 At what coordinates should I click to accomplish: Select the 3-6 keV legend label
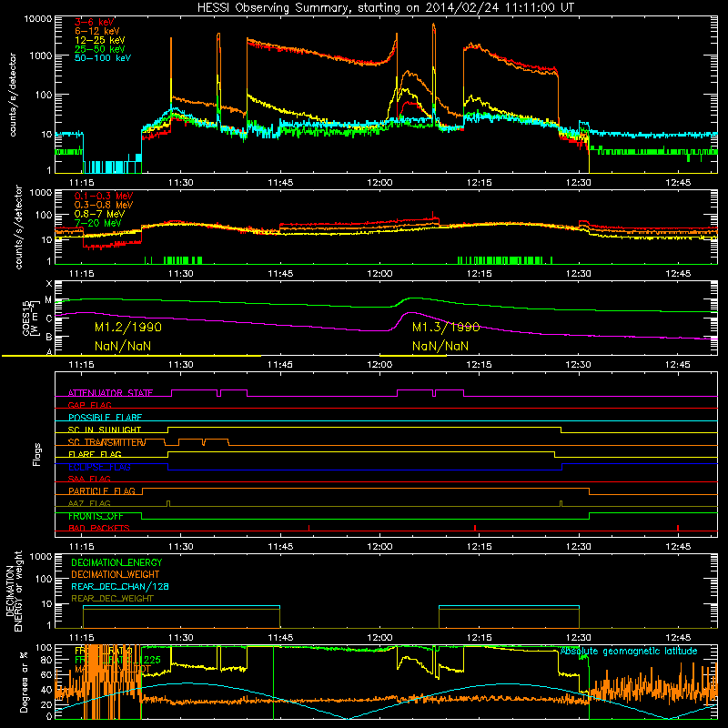(94, 22)
